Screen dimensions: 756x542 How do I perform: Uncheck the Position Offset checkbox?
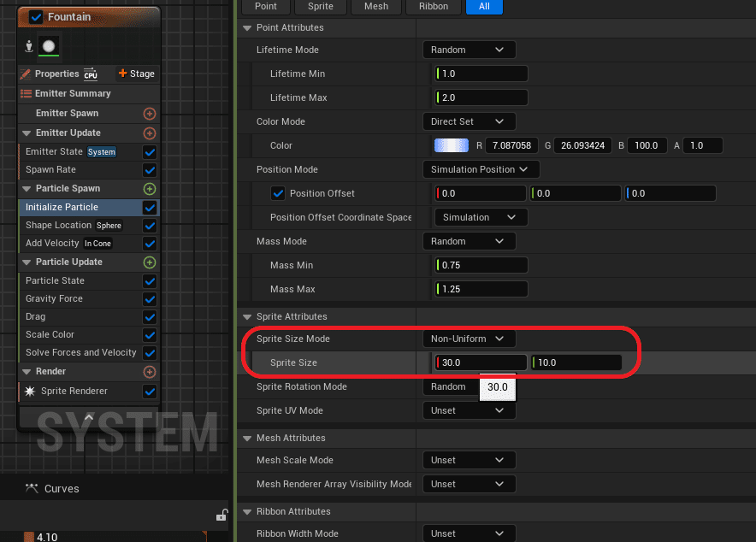pos(278,194)
